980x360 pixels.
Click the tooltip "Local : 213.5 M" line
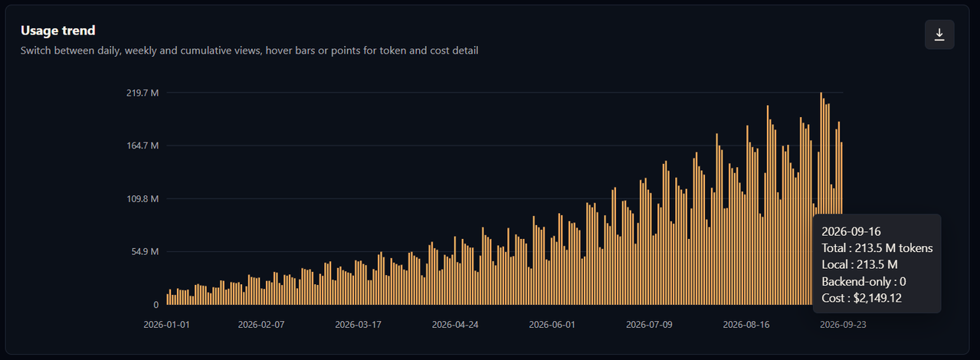click(x=860, y=264)
